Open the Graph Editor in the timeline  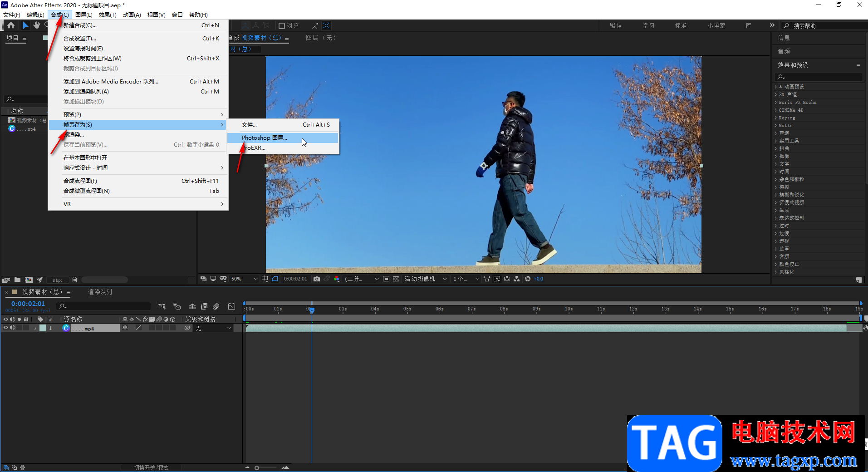pos(231,306)
